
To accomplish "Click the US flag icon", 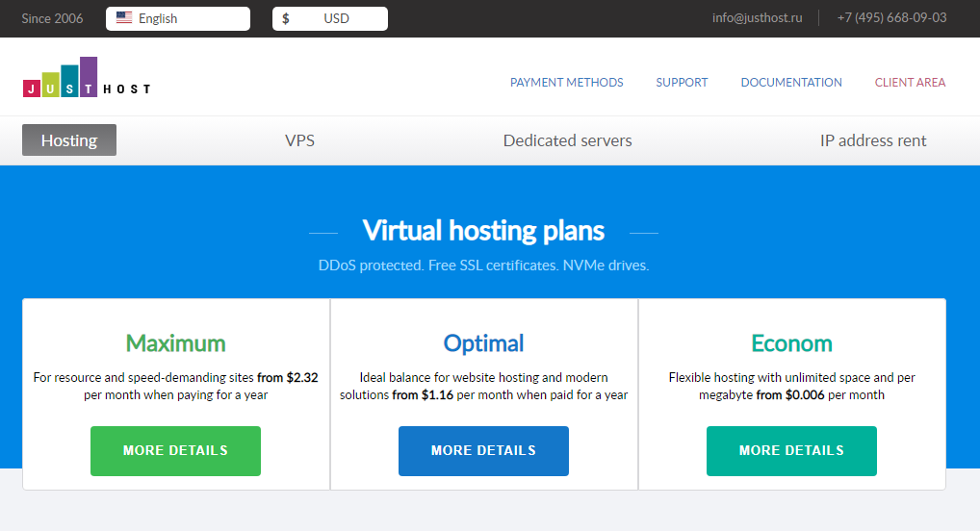I will point(124,17).
